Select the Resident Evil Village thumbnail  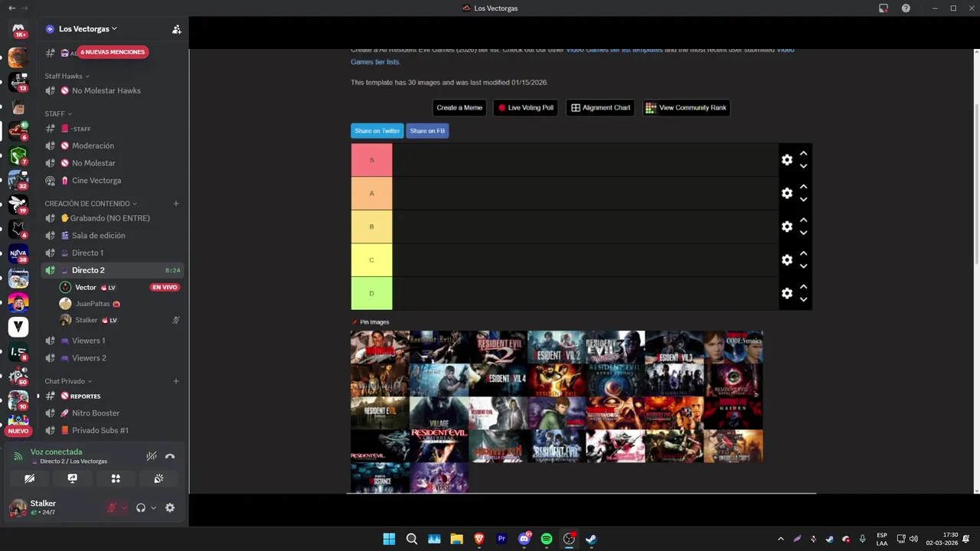[x=439, y=412]
